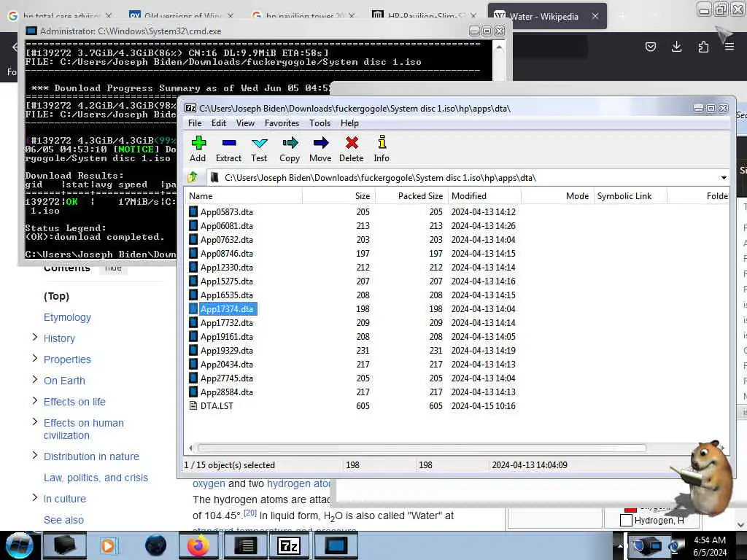This screenshot has height=560, width=747.
Task: Click the 7-Zip horizontal scrollbar
Action: coord(422,448)
